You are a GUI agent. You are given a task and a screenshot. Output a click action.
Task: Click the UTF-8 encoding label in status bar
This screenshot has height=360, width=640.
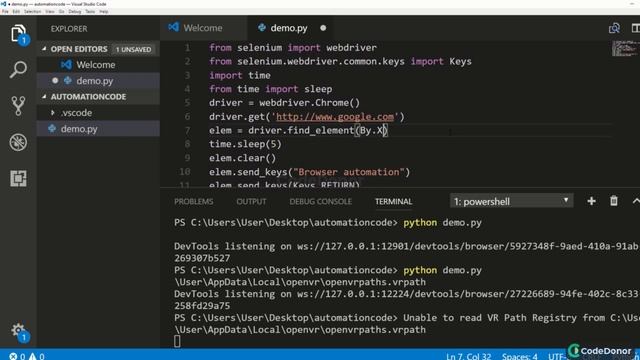coord(558,356)
